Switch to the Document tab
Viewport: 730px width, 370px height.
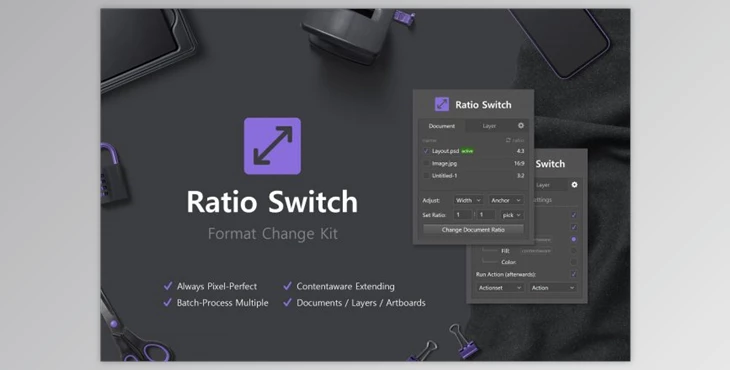[x=442, y=126]
